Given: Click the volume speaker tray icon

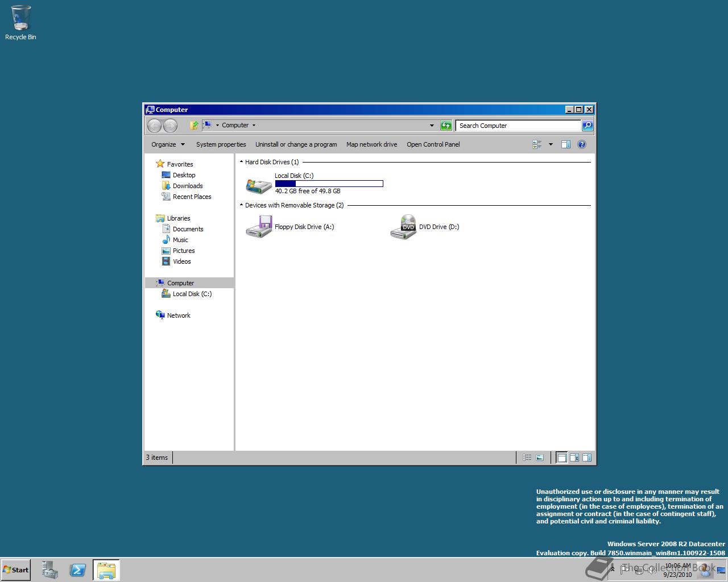Looking at the screenshot, I should tap(652, 569).
